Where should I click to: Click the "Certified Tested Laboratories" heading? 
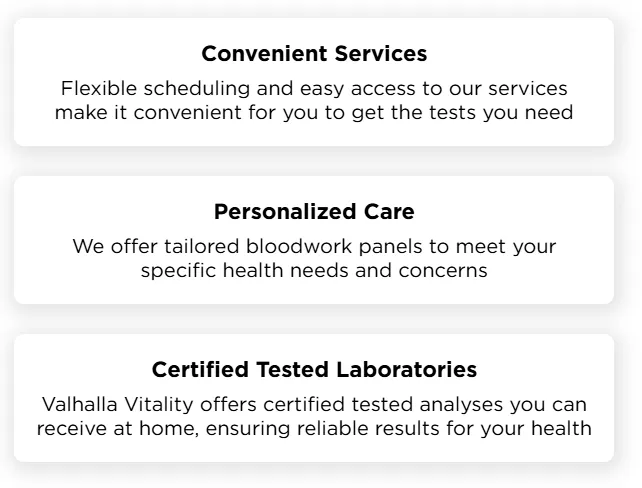point(314,370)
